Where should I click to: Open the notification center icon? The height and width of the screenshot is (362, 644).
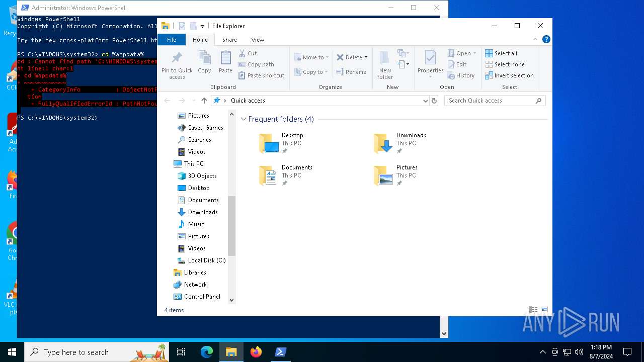(627, 352)
